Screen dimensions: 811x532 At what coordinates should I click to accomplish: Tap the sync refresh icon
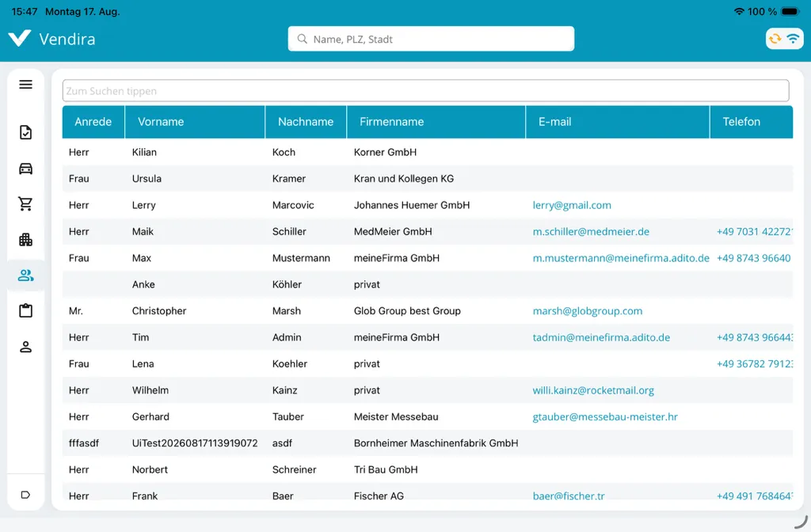(775, 38)
